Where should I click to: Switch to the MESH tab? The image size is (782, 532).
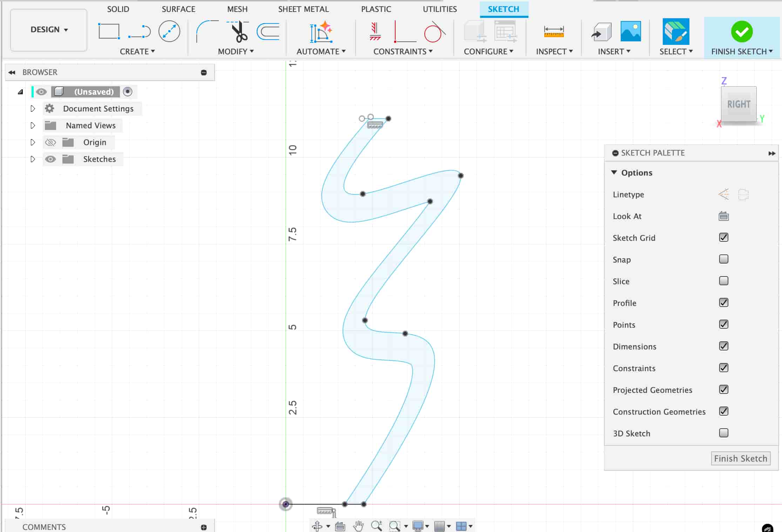coord(237,9)
